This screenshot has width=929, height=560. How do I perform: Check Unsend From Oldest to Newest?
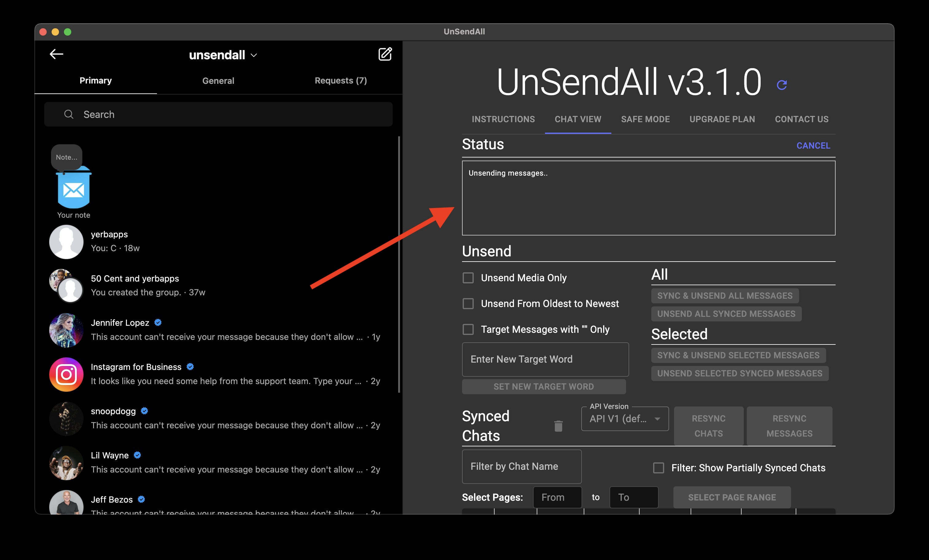[x=468, y=304]
